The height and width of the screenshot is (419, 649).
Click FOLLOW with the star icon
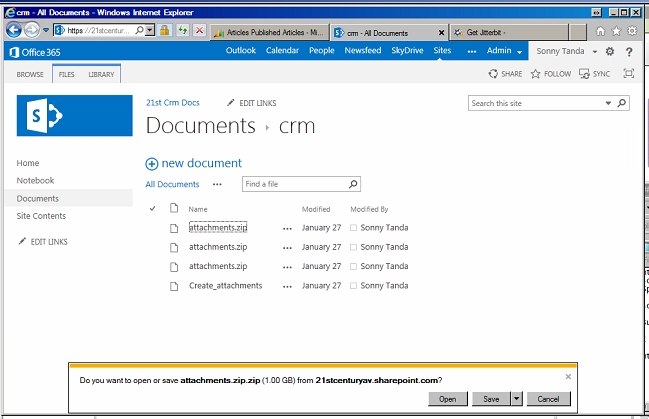[x=551, y=74]
